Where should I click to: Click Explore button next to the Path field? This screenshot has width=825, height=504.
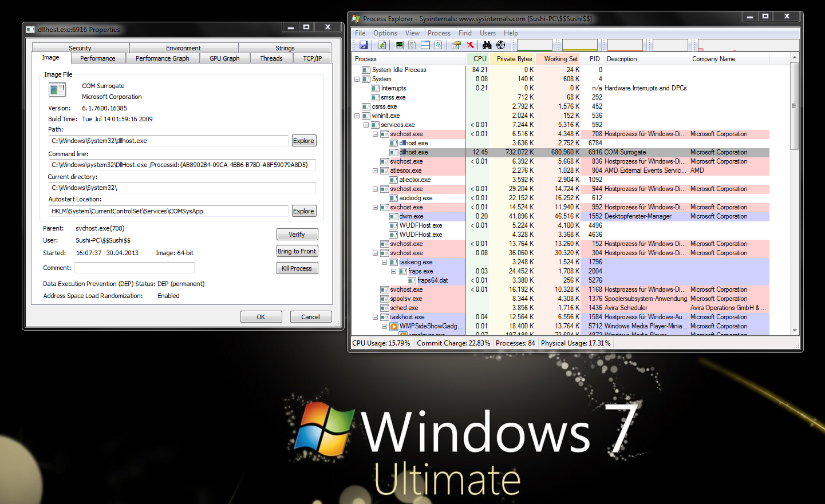[303, 141]
